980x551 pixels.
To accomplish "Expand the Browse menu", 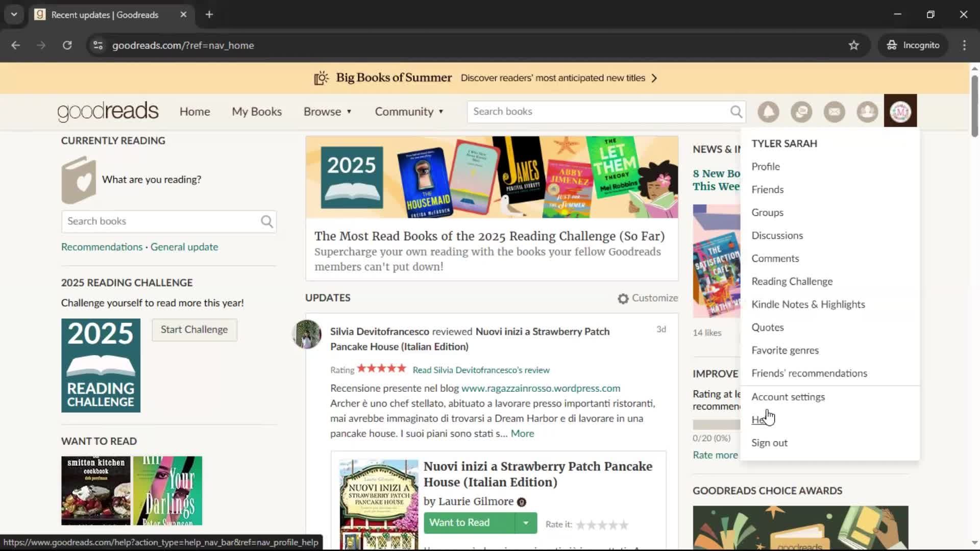I will click(328, 112).
